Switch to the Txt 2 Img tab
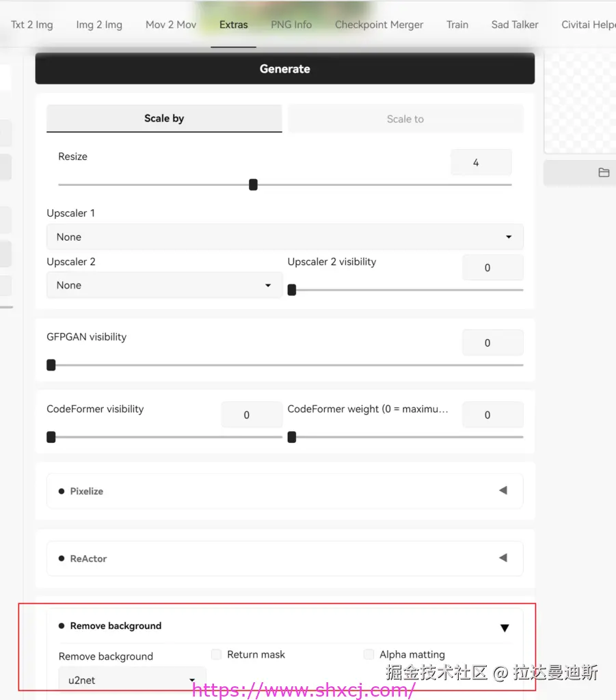Viewport: 616px width, 700px height. (x=31, y=25)
